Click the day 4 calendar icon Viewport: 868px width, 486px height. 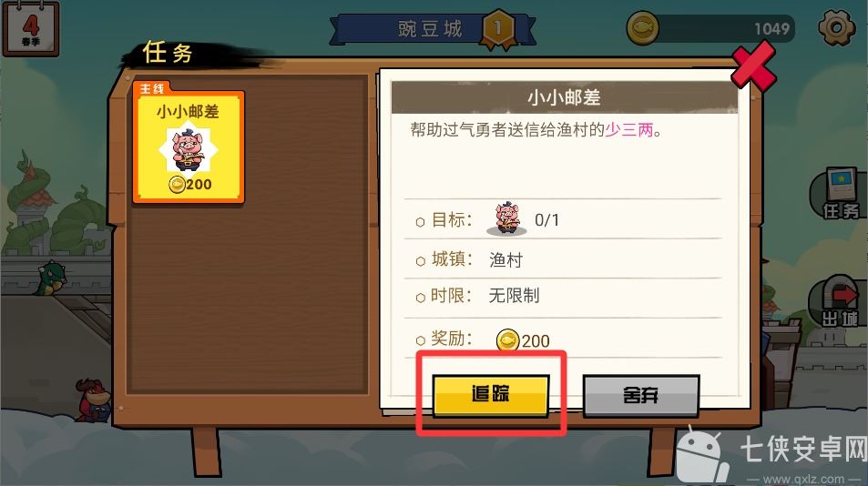point(30,28)
